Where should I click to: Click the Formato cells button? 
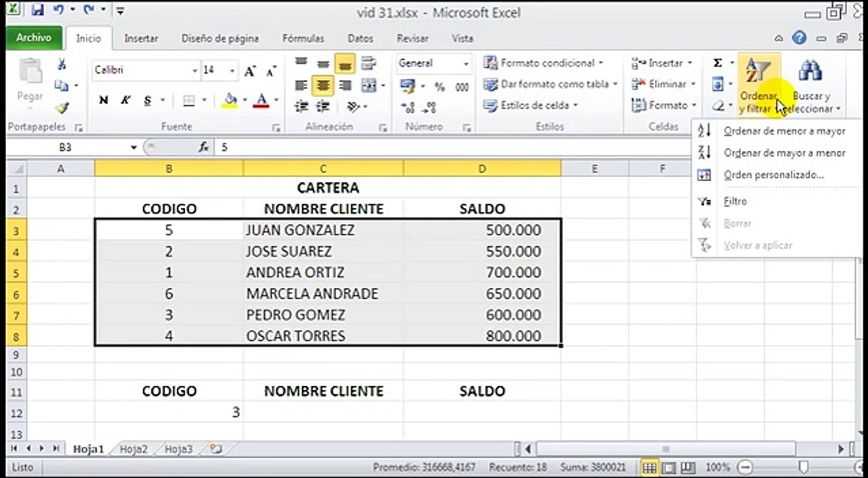pyautogui.click(x=663, y=105)
